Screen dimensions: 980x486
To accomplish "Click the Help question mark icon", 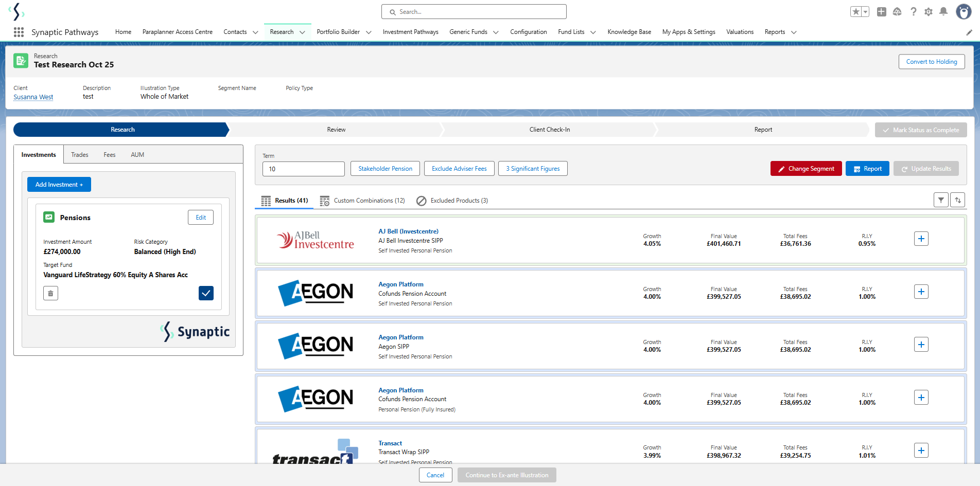I will coord(914,11).
